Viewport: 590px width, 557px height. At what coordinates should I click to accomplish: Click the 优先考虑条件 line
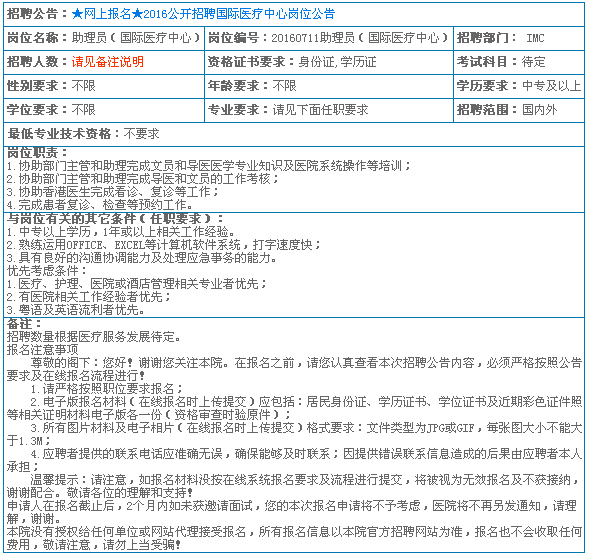click(47, 271)
